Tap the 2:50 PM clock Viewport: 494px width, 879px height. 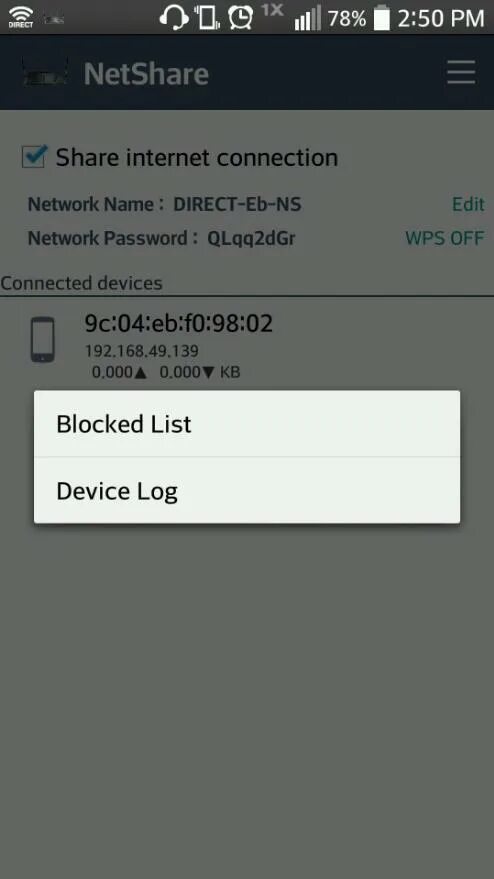pos(441,18)
